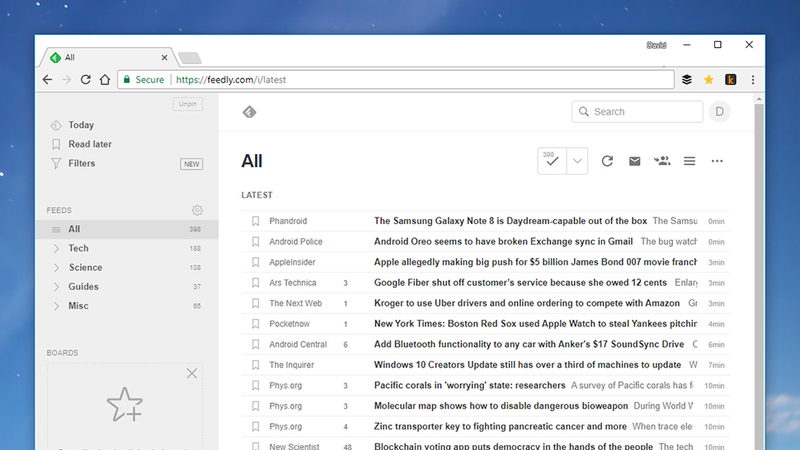
Task: Bookmark the AppleInsider article
Action: coord(256,262)
